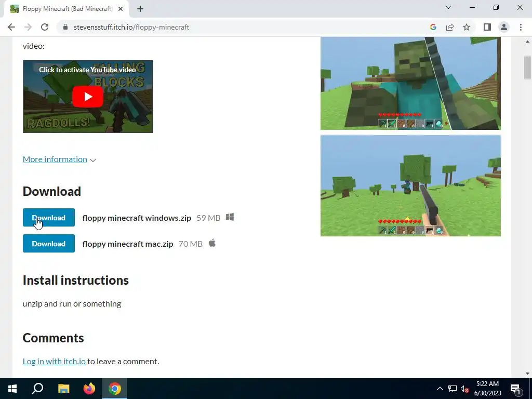532x399 pixels.
Task: Open the Chrome side panel icon
Action: (x=487, y=27)
